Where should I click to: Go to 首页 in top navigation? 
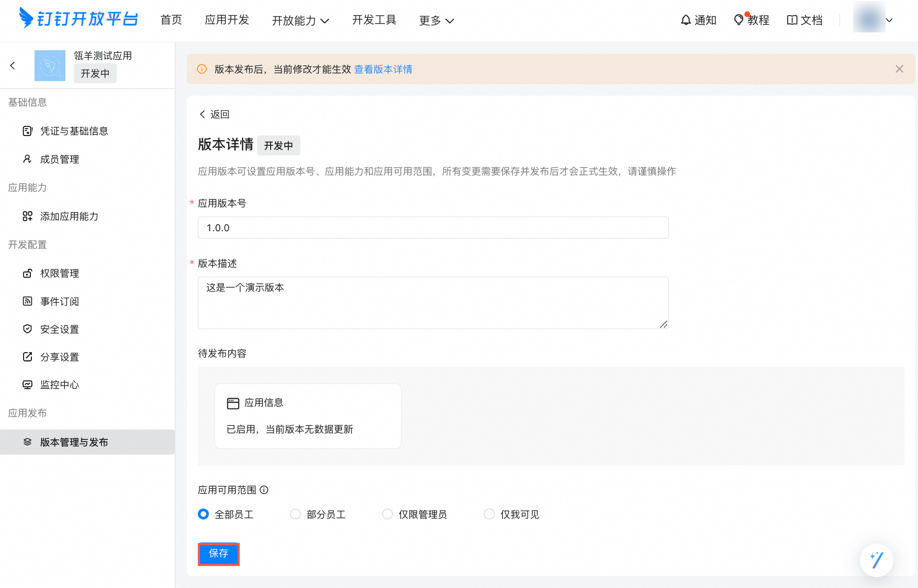point(171,20)
